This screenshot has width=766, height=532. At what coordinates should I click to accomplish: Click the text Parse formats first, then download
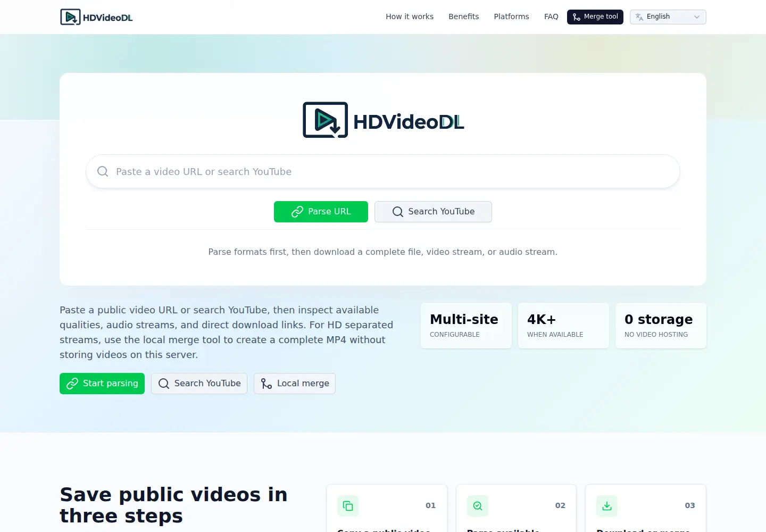coord(383,252)
